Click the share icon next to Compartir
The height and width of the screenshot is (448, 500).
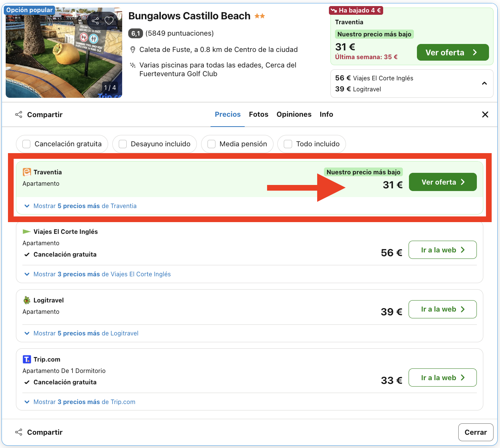point(18,114)
